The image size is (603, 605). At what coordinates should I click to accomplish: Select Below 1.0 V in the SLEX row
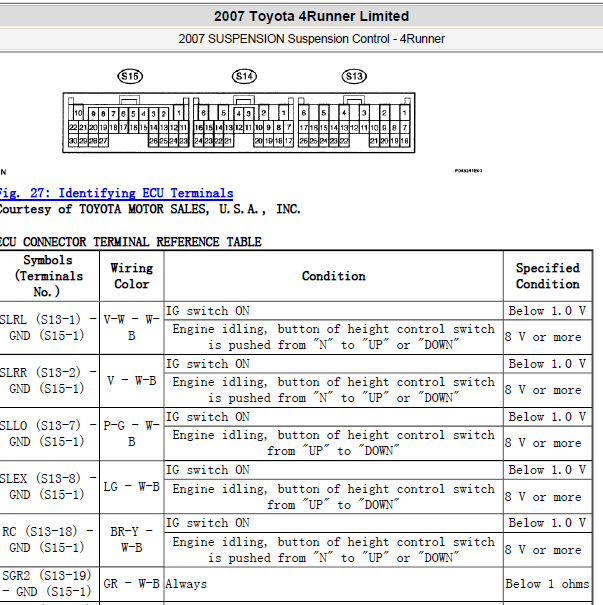(548, 470)
